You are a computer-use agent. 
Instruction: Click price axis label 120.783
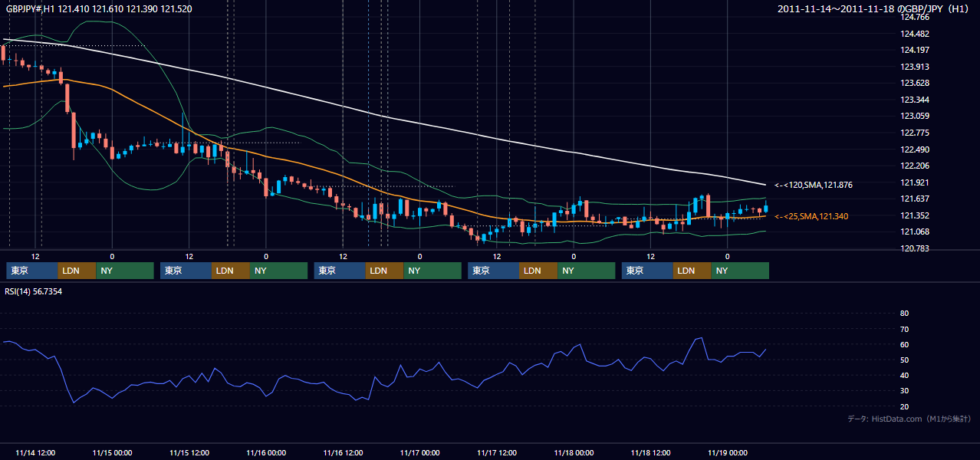[x=915, y=248]
